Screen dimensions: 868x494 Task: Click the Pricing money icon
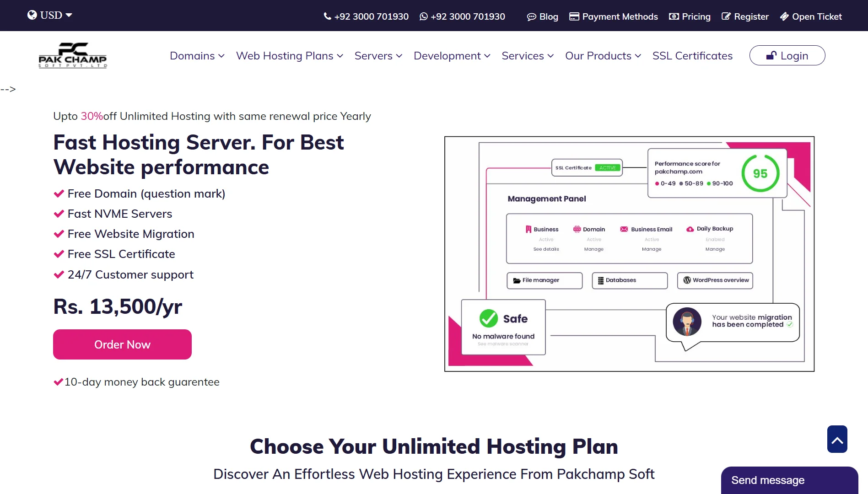tap(674, 16)
